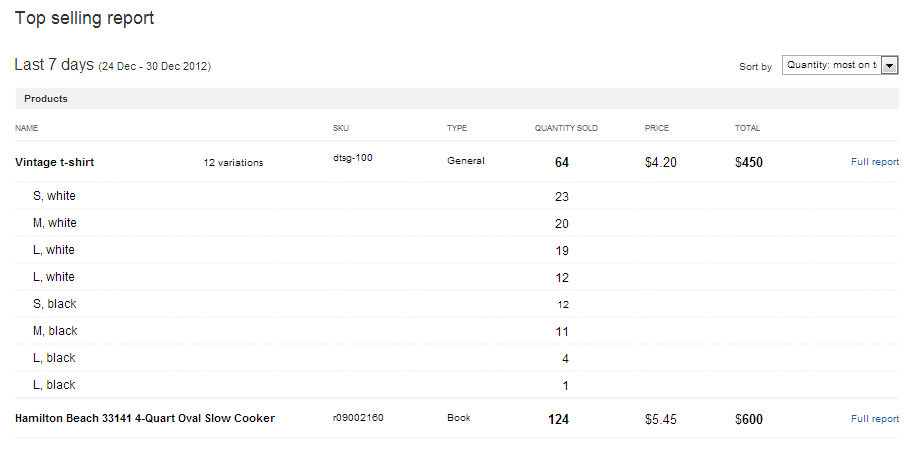The image size is (917, 456).
Task: Click the Vintage t-shirt product name
Action: tap(55, 162)
